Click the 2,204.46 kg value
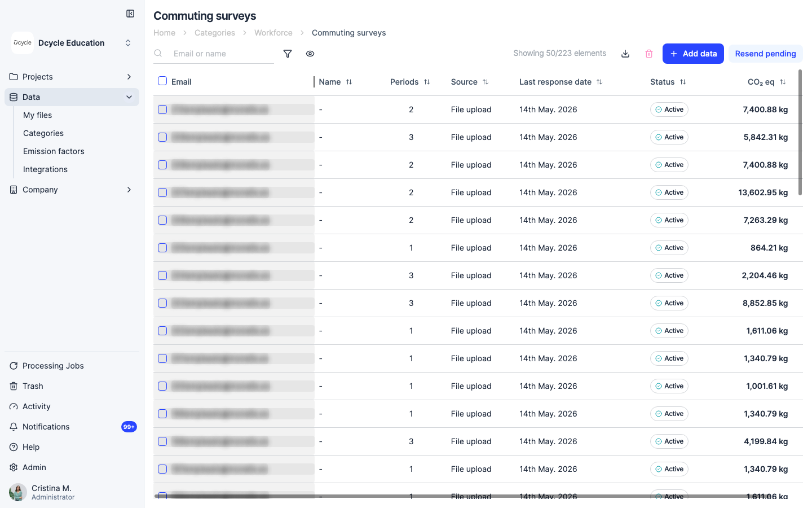Viewport: 812px width, 508px height. click(x=765, y=275)
